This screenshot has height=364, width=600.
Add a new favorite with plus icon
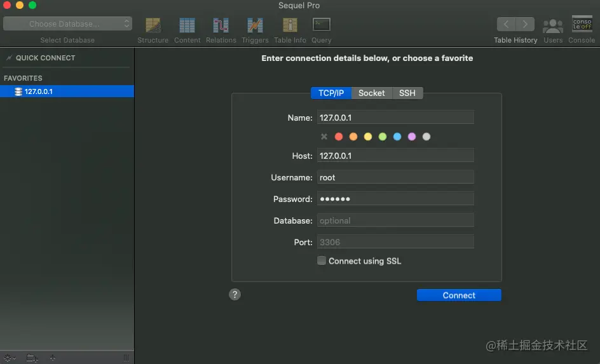(x=52, y=358)
